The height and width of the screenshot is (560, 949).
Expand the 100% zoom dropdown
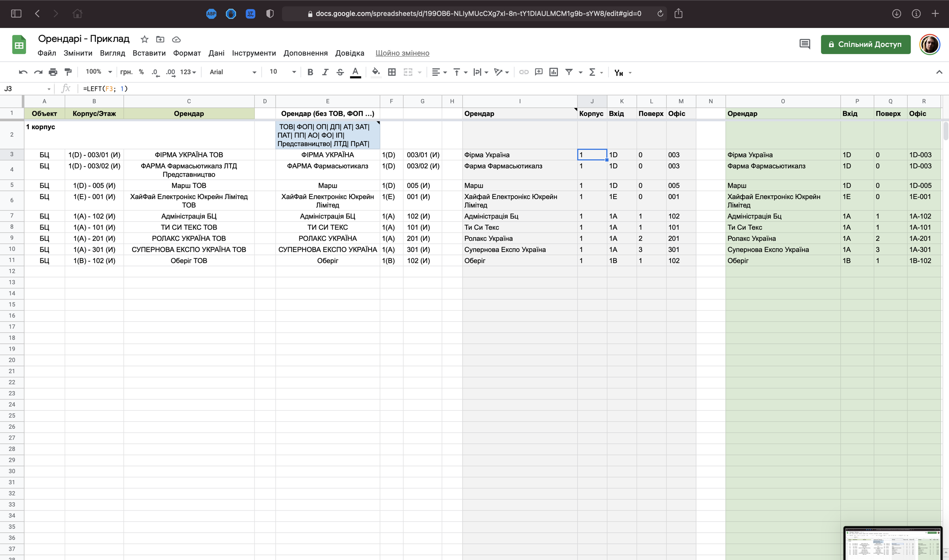(x=99, y=72)
